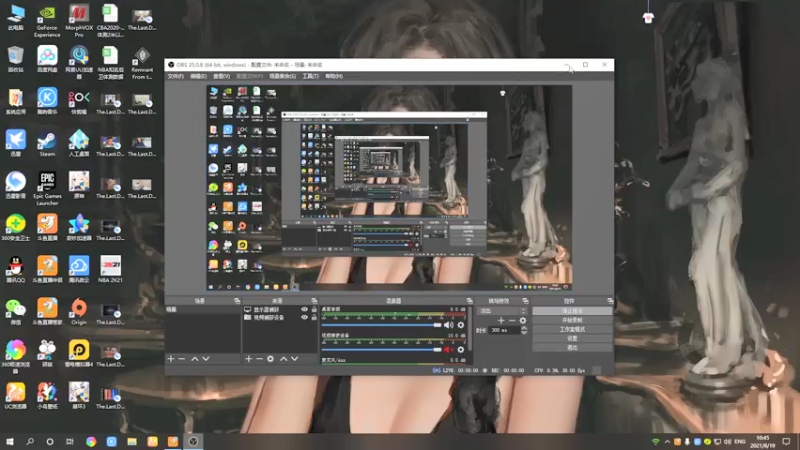Toggle the lock for 显示器捕获 source
The height and width of the screenshot is (450, 800).
tap(314, 309)
